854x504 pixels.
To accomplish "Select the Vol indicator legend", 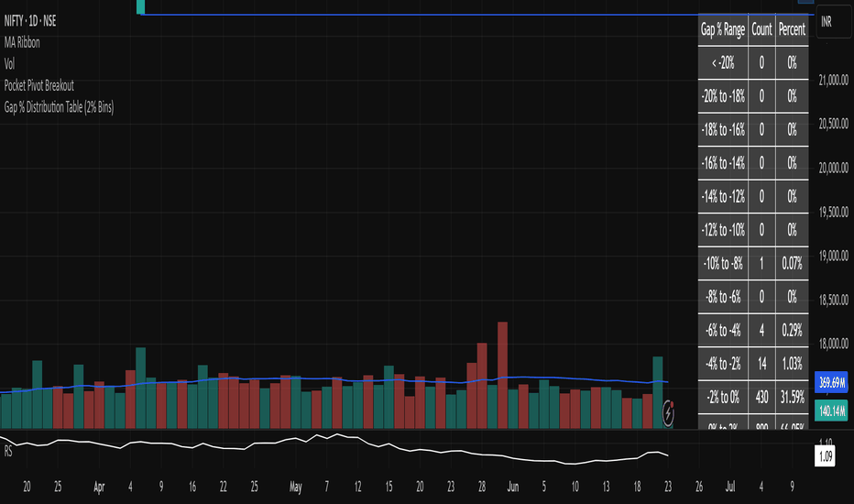I will pos(9,64).
